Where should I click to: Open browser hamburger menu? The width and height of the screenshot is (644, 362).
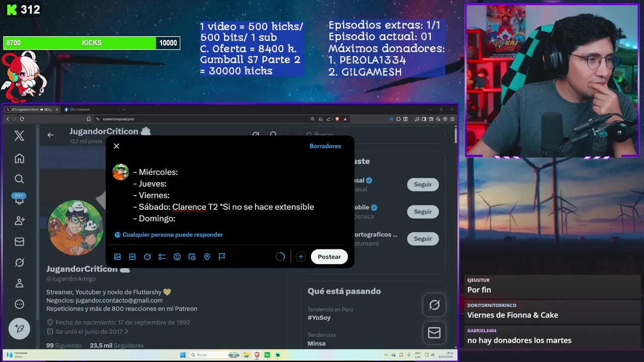click(x=452, y=119)
